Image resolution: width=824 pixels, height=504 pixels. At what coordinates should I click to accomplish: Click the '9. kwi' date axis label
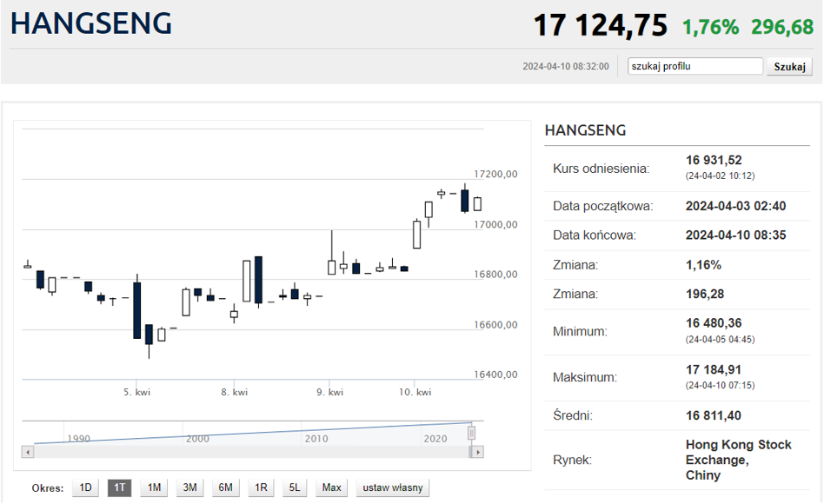329,393
